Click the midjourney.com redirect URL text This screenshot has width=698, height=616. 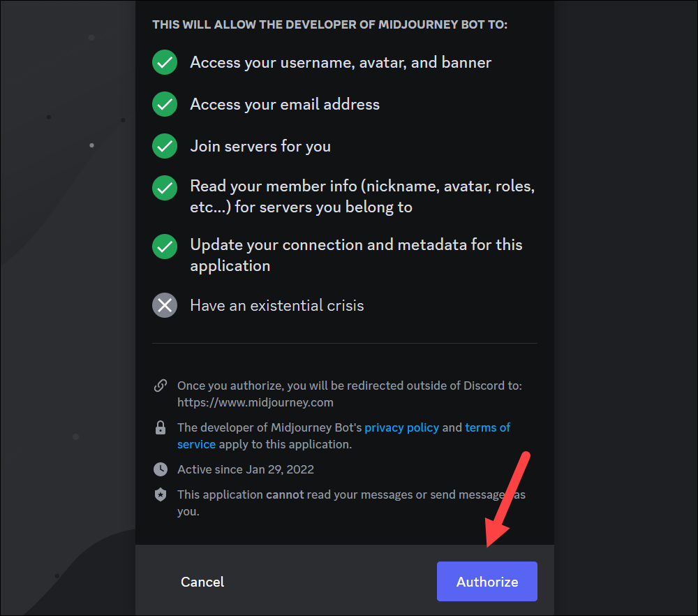pyautogui.click(x=255, y=403)
